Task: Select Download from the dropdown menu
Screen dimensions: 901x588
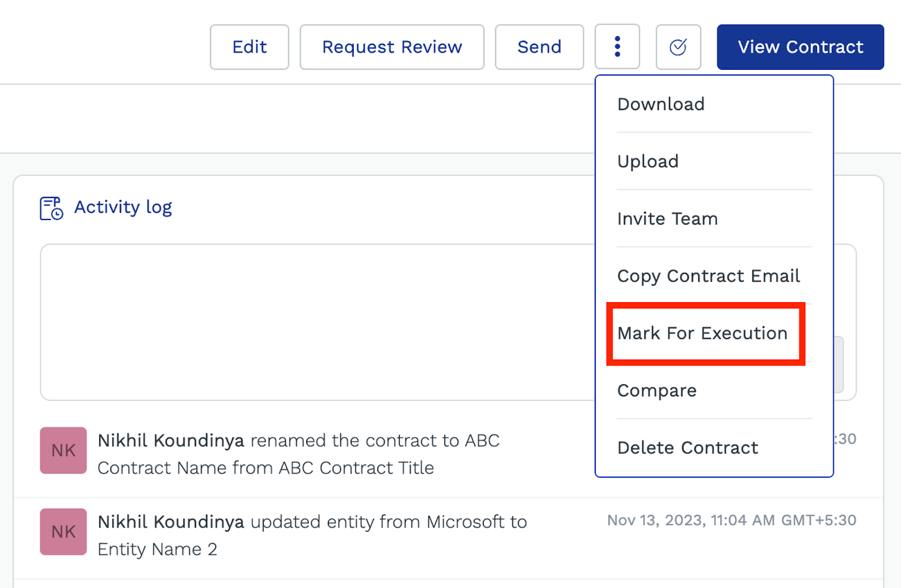Action: pyautogui.click(x=661, y=104)
